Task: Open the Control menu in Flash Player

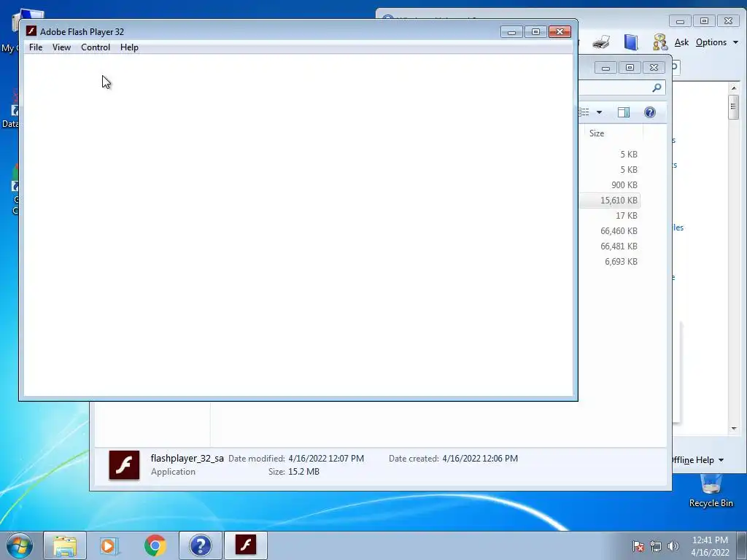Action: pyautogui.click(x=96, y=47)
